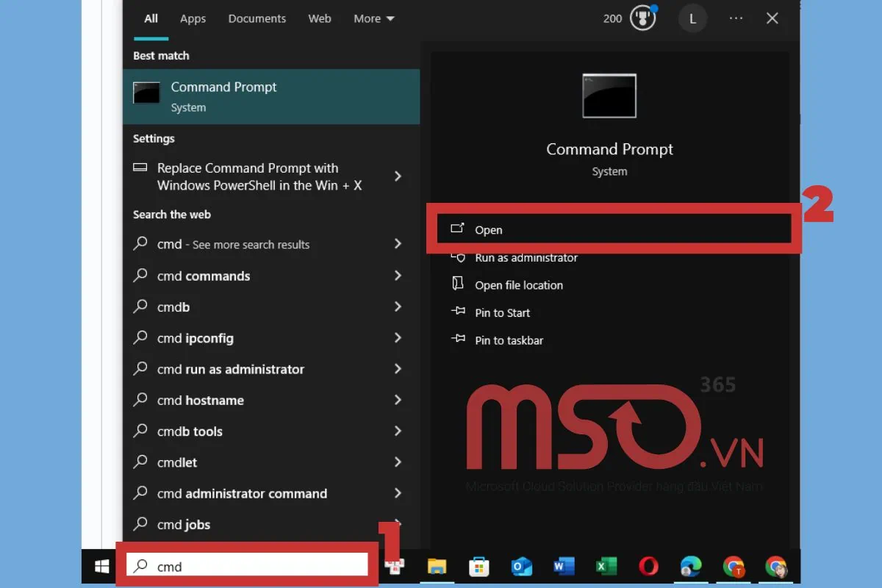Launch Excel from the taskbar
This screenshot has height=588, width=882.
[x=606, y=567]
